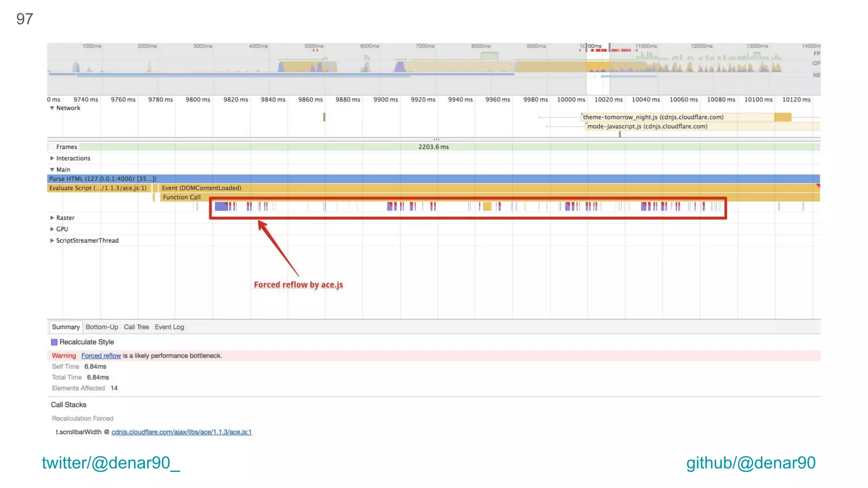Collapse the Main thread section
The image size is (868, 488).
point(52,170)
